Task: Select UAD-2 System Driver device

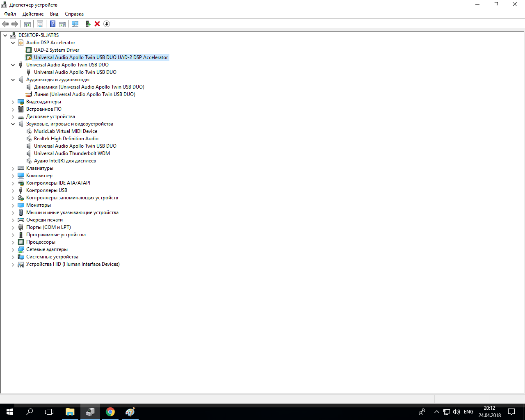Action: click(x=57, y=50)
